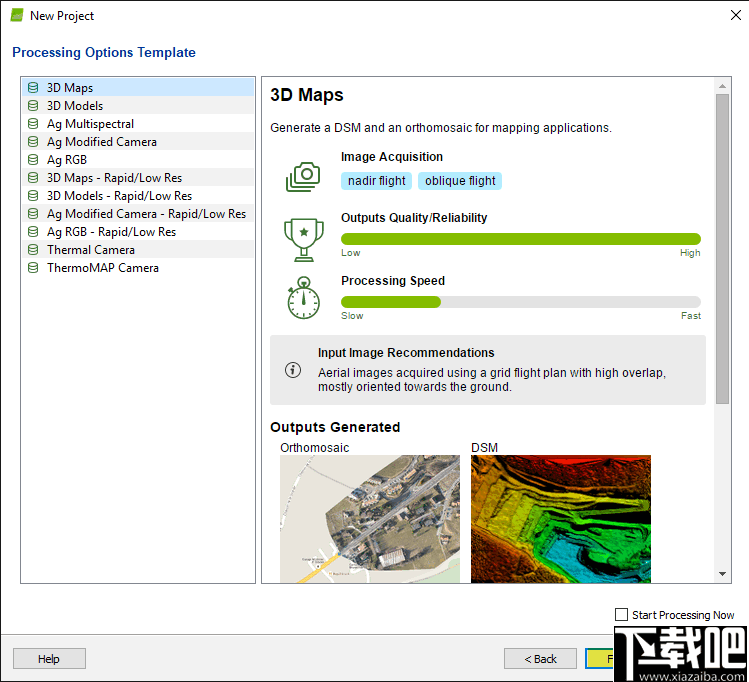Click the Outputs Quality/Reliability bar

coord(521,239)
